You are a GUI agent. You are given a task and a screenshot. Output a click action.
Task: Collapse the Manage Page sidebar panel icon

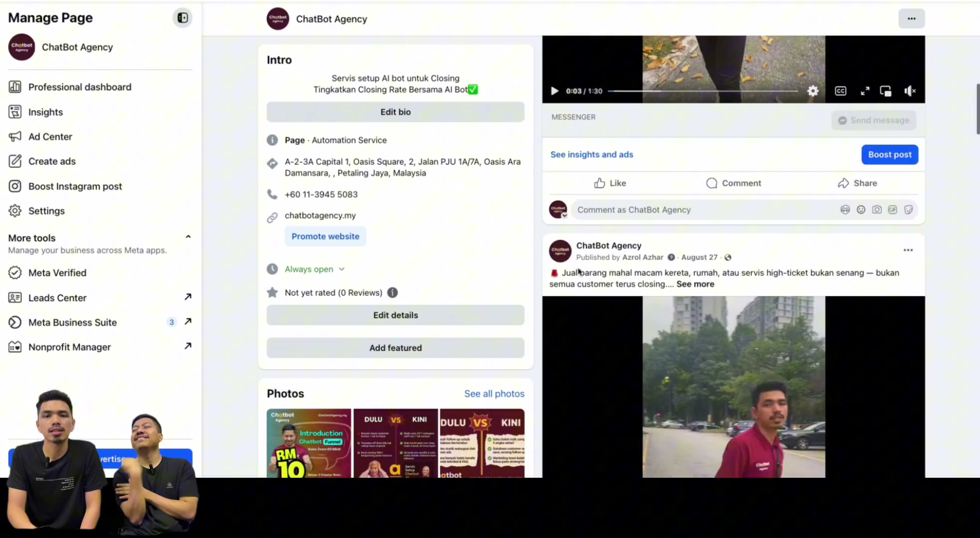[183, 18]
